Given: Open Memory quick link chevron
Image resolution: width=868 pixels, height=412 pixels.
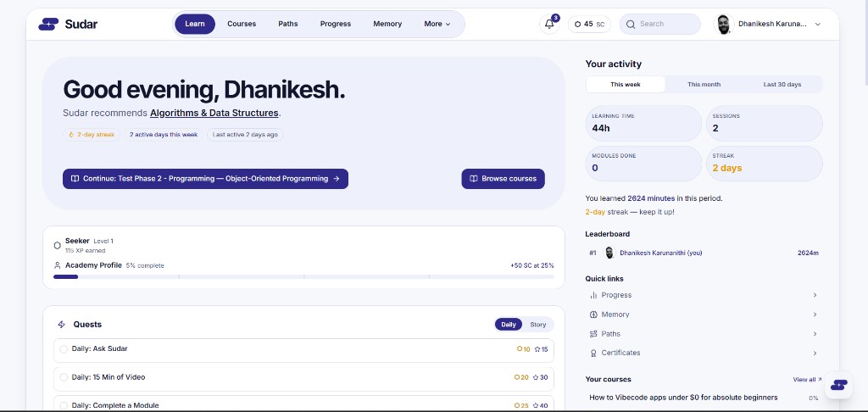Looking at the screenshot, I should click(815, 315).
